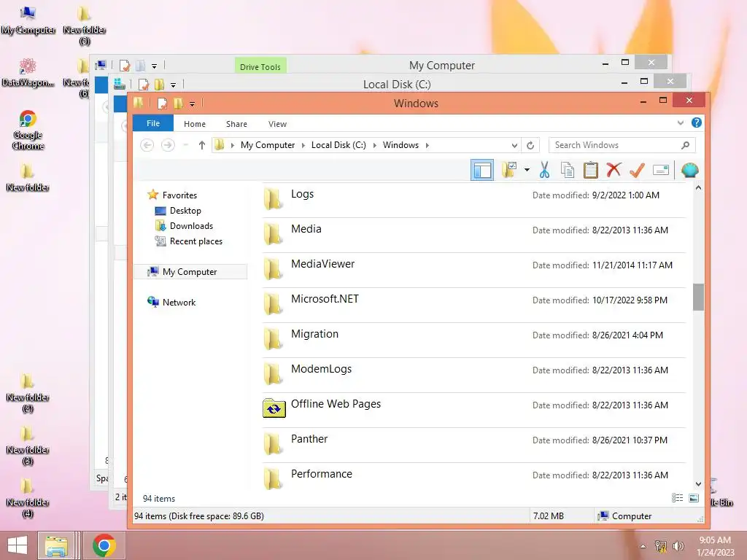Click the Copy icon in toolbar

pos(568,170)
